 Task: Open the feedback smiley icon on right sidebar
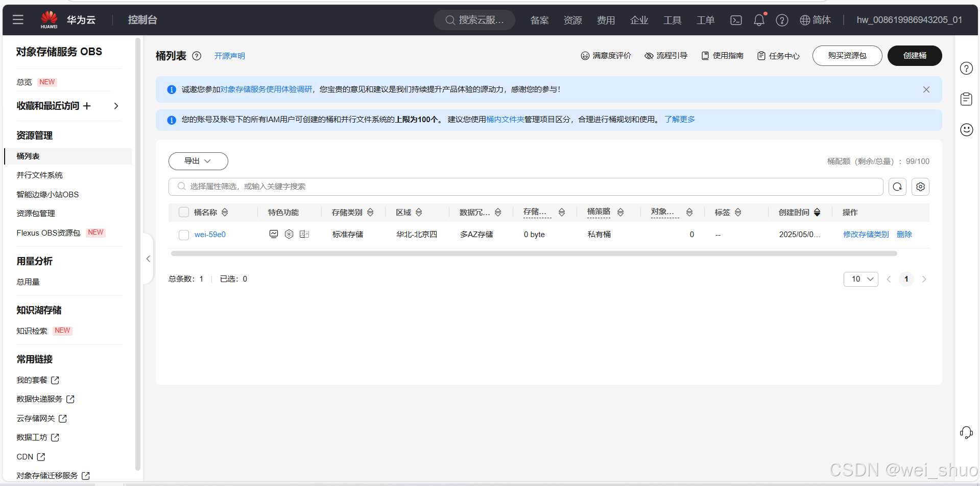pos(966,130)
